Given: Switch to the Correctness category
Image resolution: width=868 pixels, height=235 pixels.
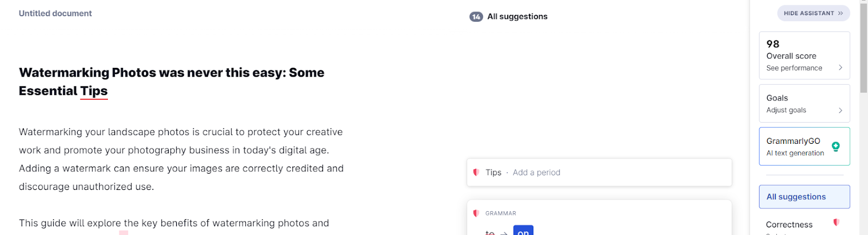Looking at the screenshot, I should (x=789, y=225).
